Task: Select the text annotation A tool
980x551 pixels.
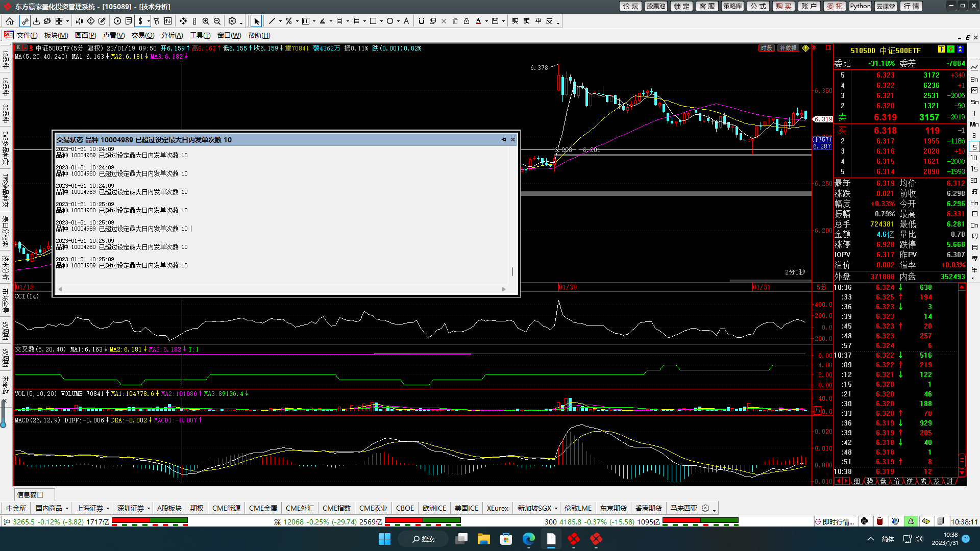Action: tap(406, 21)
